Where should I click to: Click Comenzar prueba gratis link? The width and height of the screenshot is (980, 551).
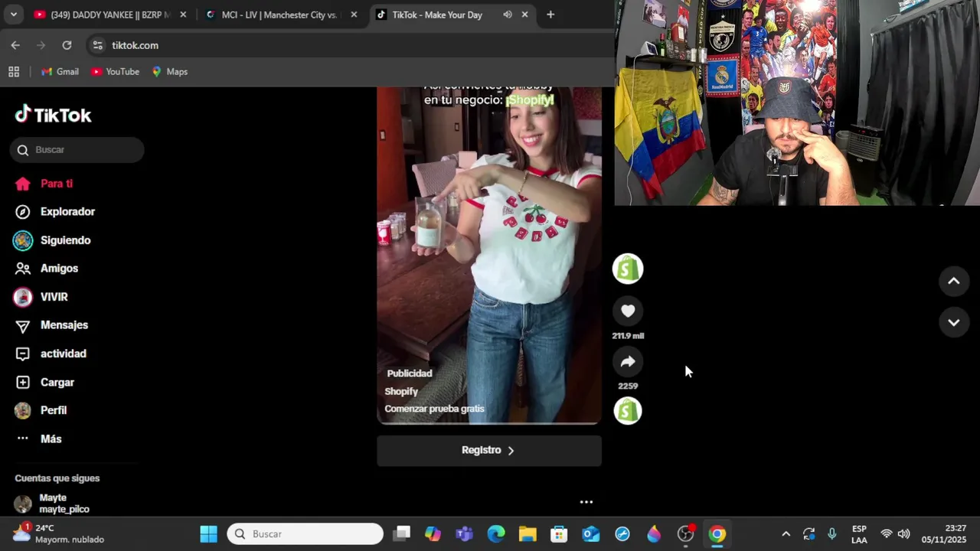[x=434, y=409]
